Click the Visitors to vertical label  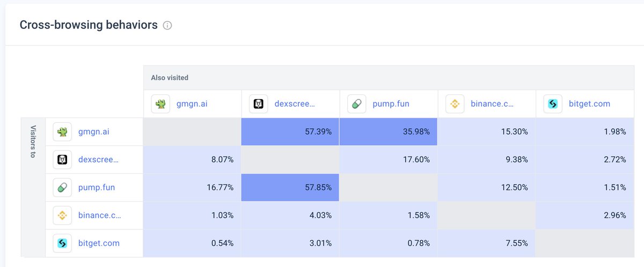click(x=33, y=142)
